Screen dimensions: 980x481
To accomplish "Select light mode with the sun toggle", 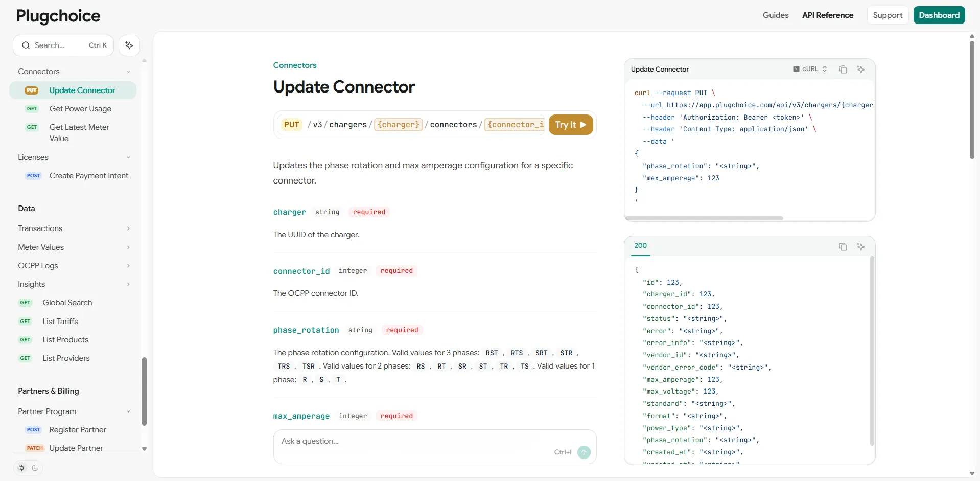I will click(21, 468).
